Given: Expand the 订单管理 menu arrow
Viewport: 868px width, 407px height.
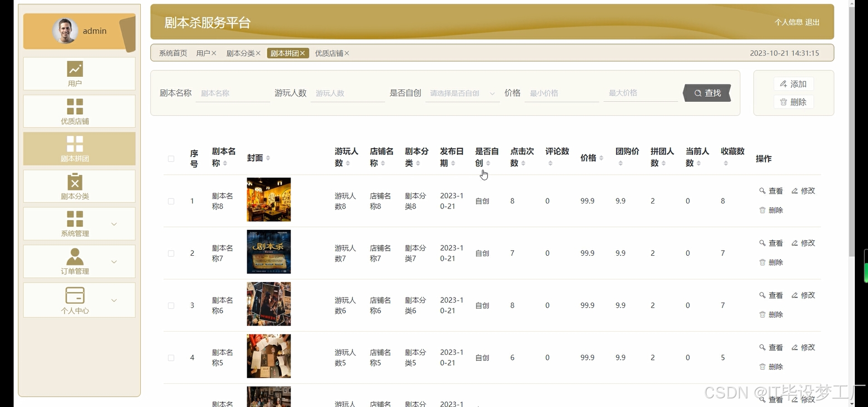Looking at the screenshot, I should (x=114, y=262).
